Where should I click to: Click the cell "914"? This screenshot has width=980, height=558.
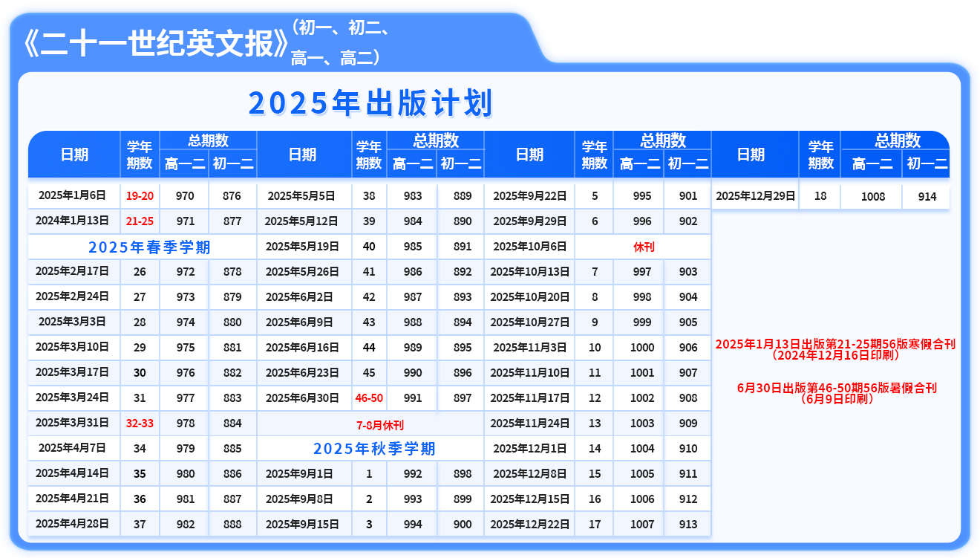pyautogui.click(x=927, y=197)
